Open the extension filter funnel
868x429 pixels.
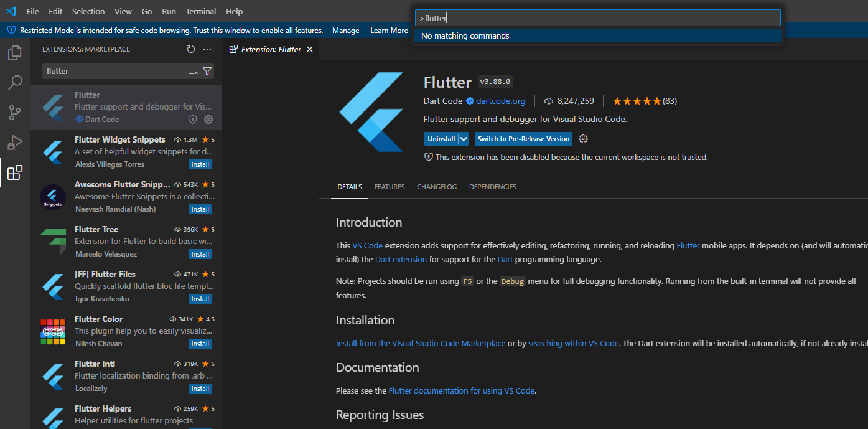207,71
